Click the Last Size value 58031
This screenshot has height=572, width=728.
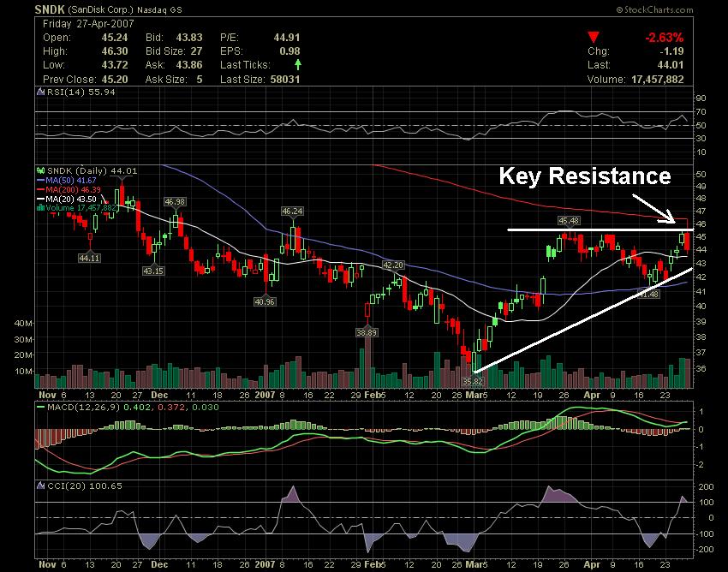(x=285, y=80)
